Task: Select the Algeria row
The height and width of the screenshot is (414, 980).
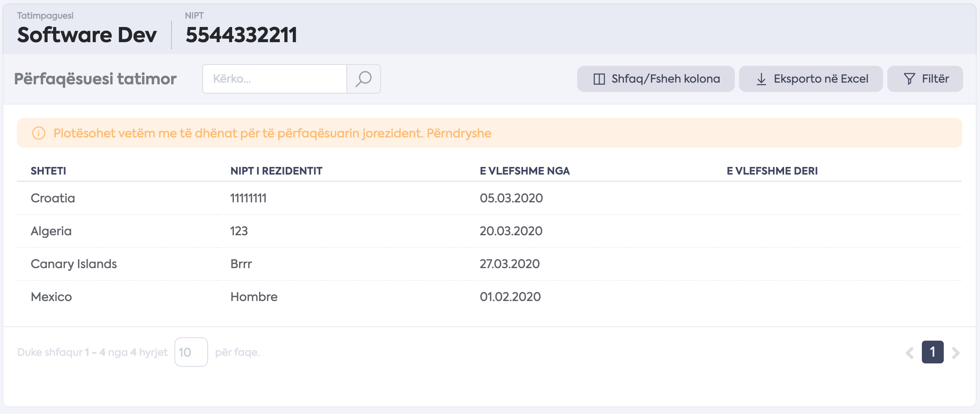Action: click(489, 231)
